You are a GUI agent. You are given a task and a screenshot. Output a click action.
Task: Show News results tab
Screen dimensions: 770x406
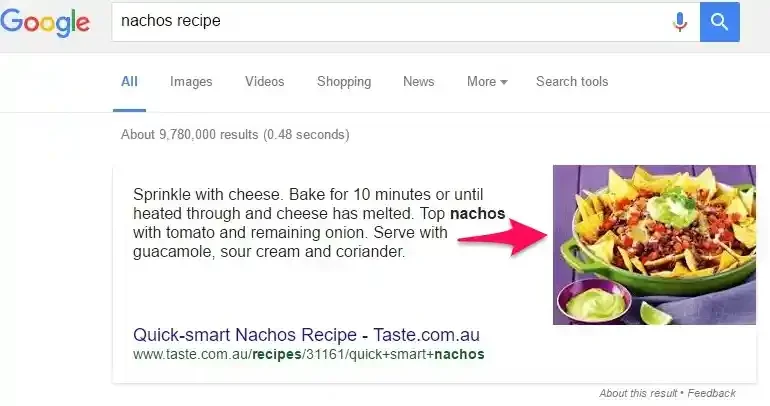418,81
